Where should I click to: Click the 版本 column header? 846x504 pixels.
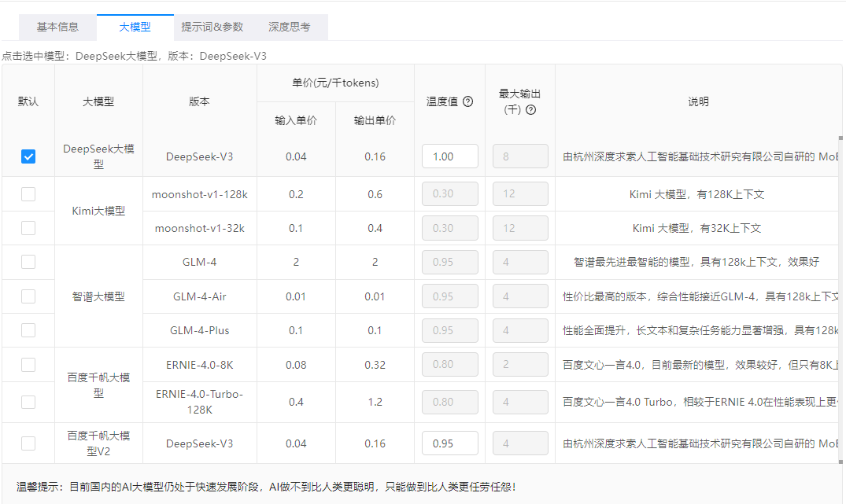[x=200, y=101]
